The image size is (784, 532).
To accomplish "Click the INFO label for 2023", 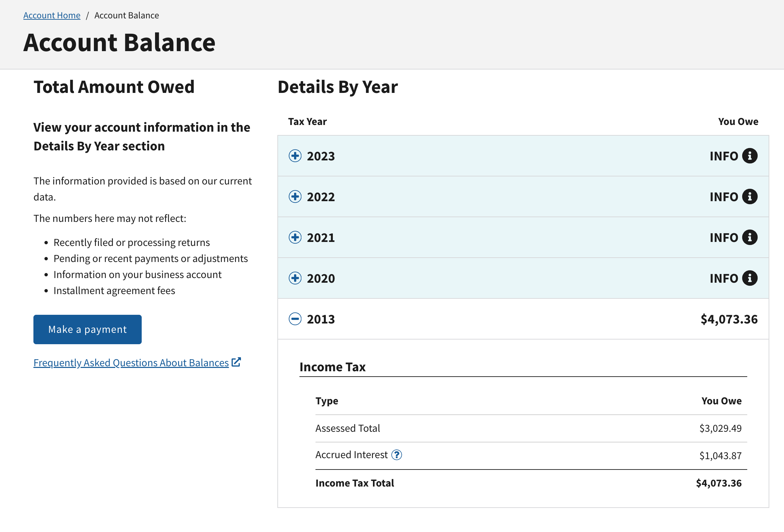I will [724, 156].
